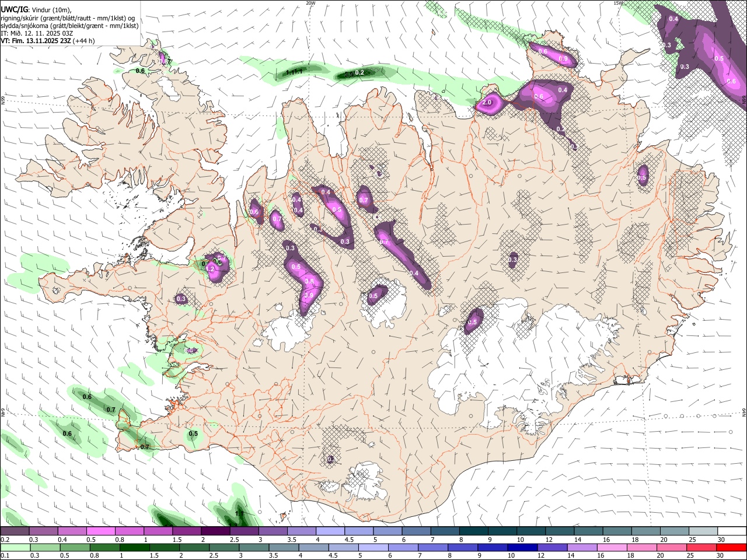Click the '2.0' snowfall value on the map
This screenshot has width=747, height=560.
pyautogui.click(x=487, y=103)
